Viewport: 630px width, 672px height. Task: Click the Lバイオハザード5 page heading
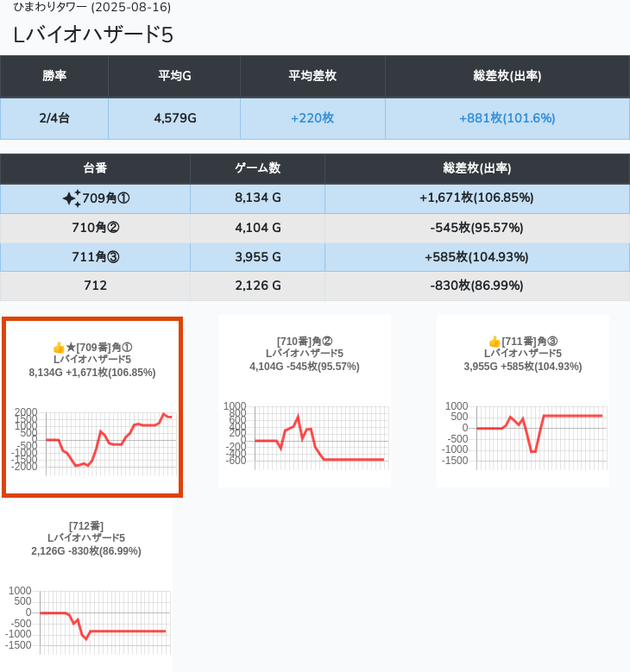click(93, 35)
